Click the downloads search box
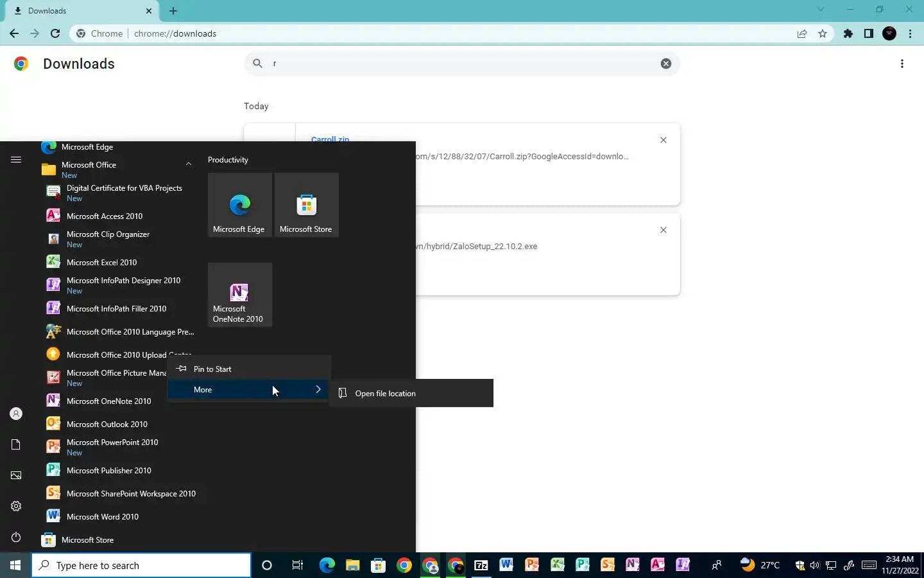Image resolution: width=924 pixels, height=578 pixels. pyautogui.click(x=462, y=63)
